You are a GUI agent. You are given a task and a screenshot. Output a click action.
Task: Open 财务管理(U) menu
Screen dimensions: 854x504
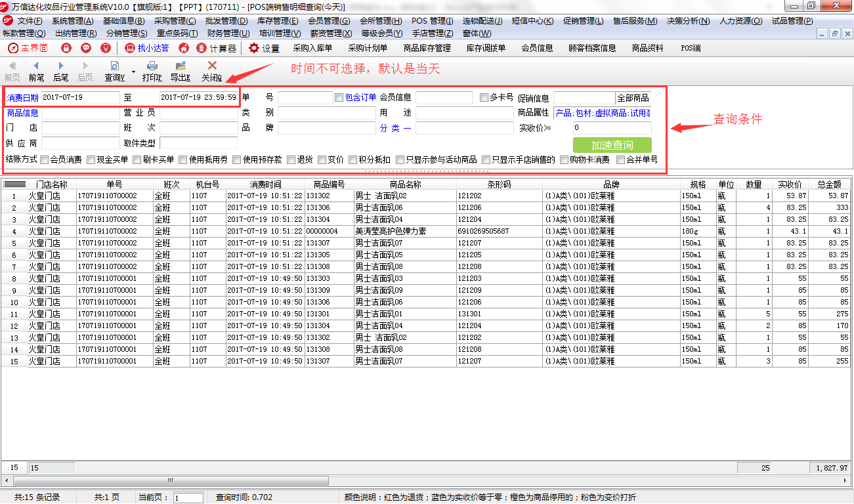point(228,33)
